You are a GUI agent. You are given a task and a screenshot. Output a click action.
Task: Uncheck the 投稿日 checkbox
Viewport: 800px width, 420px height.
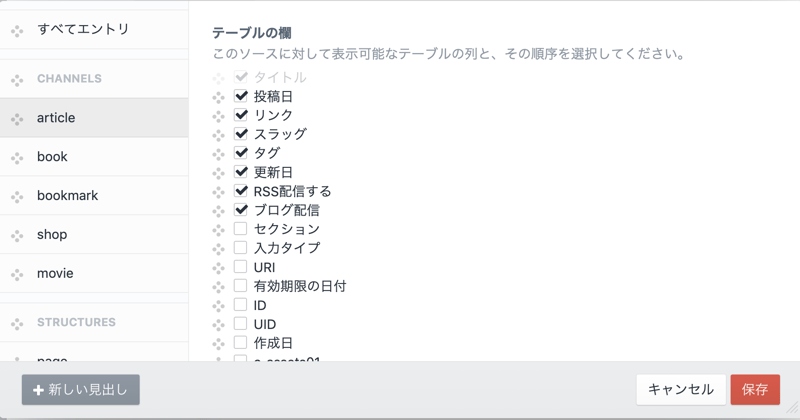pos(241,96)
